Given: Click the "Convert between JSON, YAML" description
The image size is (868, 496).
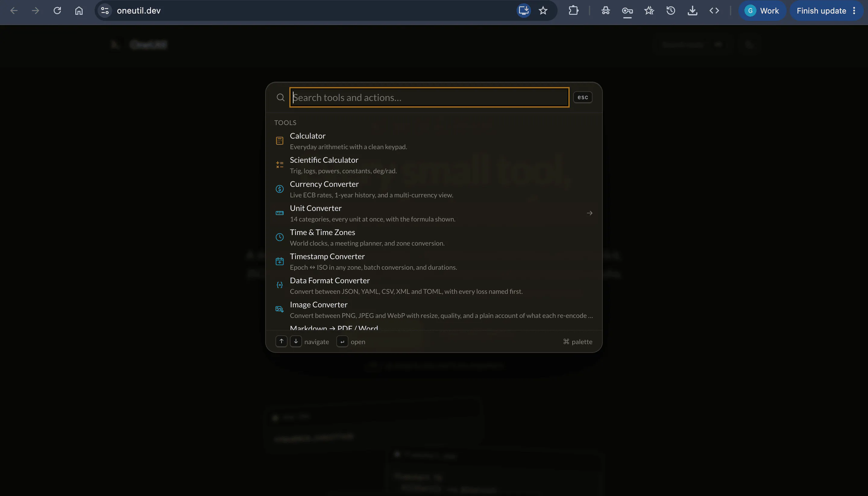Looking at the screenshot, I should 406,292.
